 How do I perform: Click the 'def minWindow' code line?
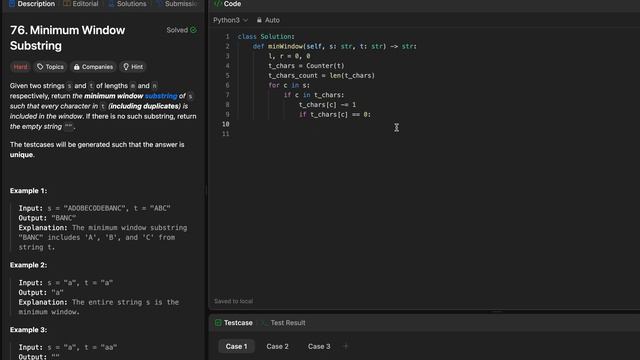pyautogui.click(x=335, y=47)
